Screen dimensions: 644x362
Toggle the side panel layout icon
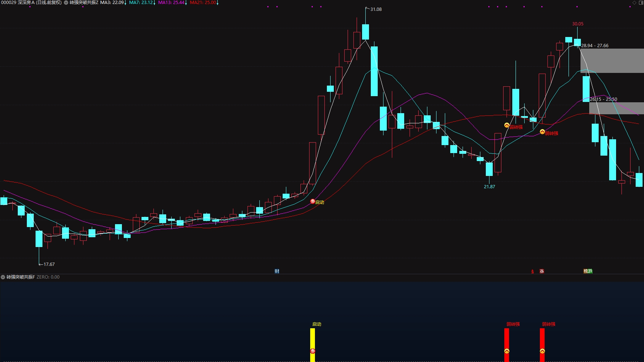[x=640, y=3]
